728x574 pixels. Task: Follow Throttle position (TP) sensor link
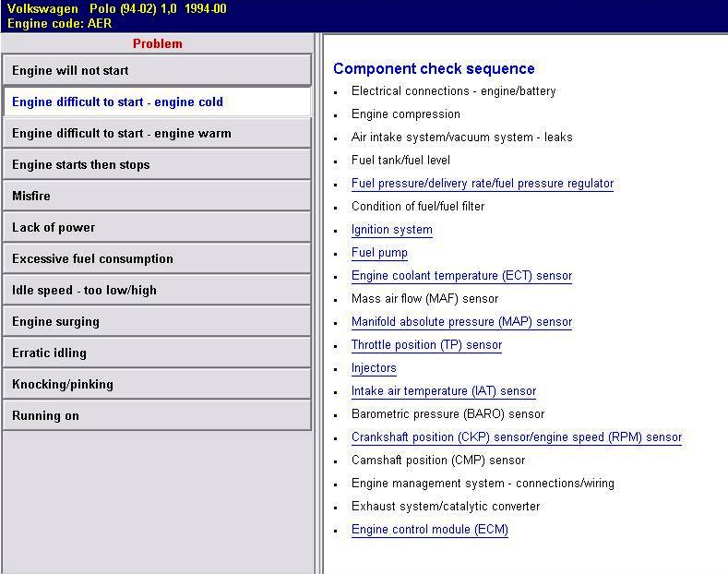426,344
